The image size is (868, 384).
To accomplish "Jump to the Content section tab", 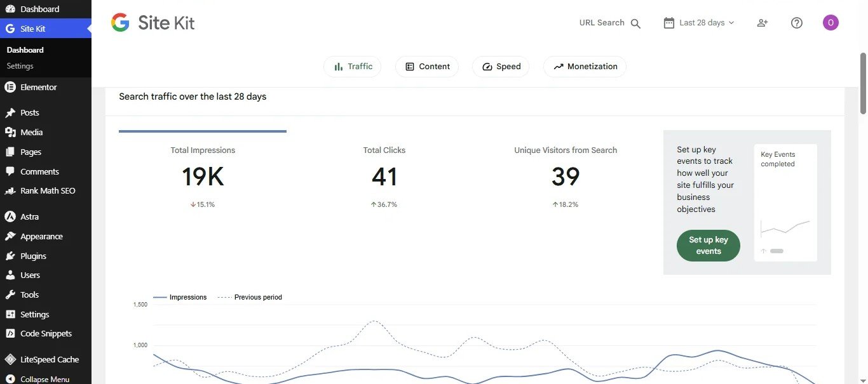I will coord(427,67).
